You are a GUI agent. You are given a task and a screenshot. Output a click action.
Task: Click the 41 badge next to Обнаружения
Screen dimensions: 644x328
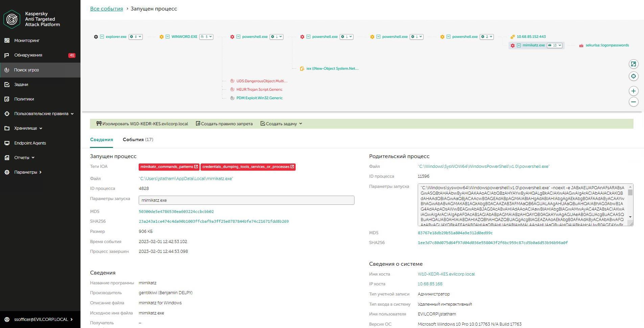coord(72,55)
